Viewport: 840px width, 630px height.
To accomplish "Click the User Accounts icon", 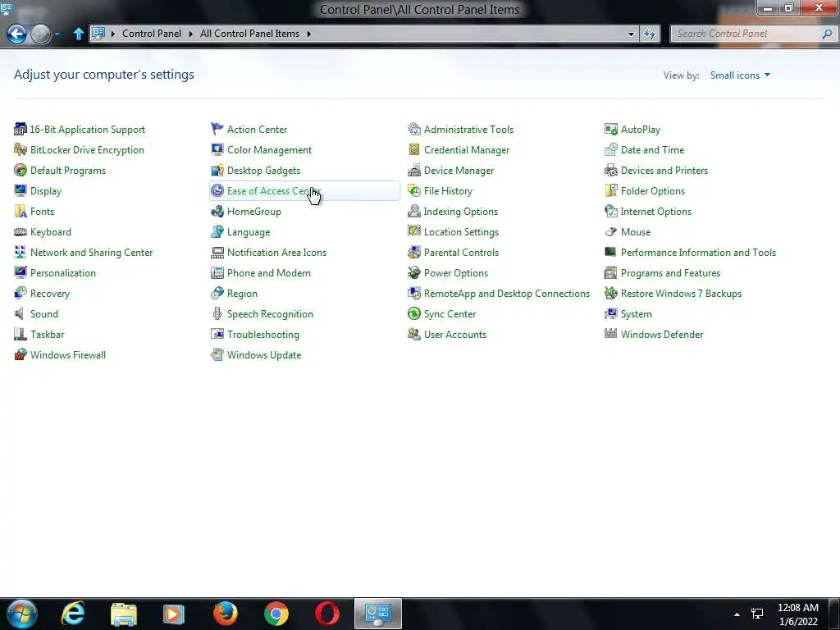I will [x=414, y=335].
